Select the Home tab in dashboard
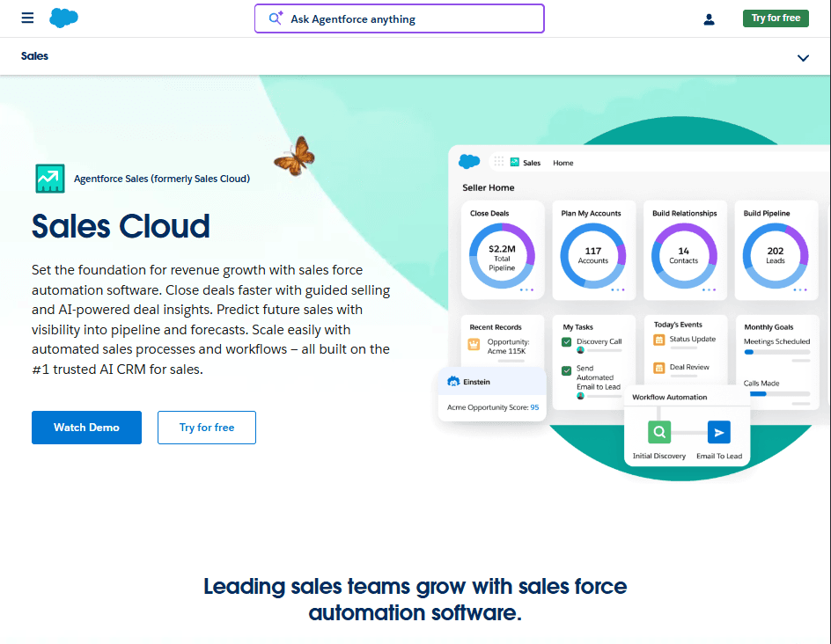This screenshot has width=831, height=644. (563, 163)
